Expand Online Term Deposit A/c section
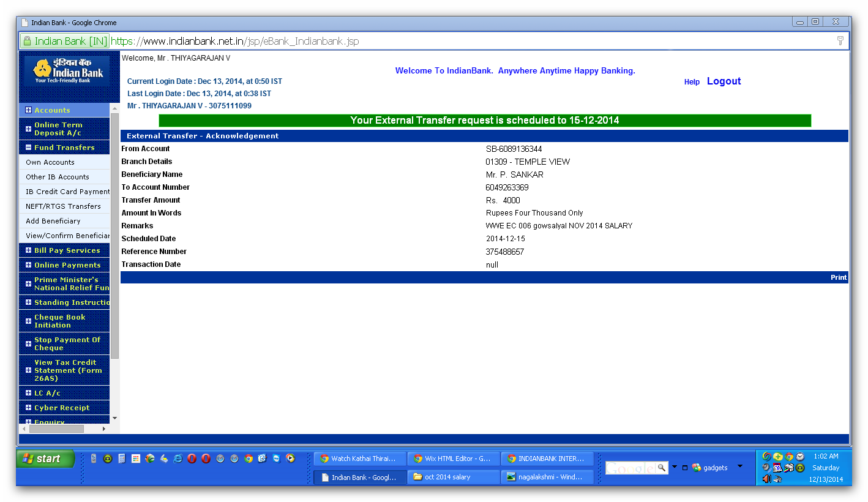The width and height of the screenshot is (868, 502). click(x=28, y=129)
